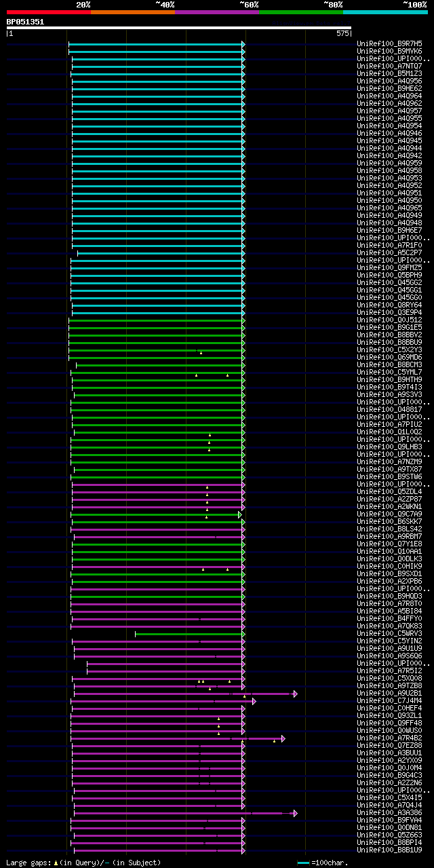The image size is (434, 868).
Task: Select label UniRef100_B9HQD3
Action: pos(389,597)
